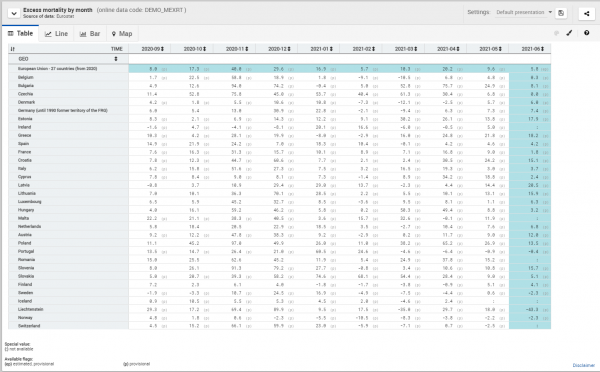Click the swap rows and columns icon
600x372 pixels.
(13, 49)
